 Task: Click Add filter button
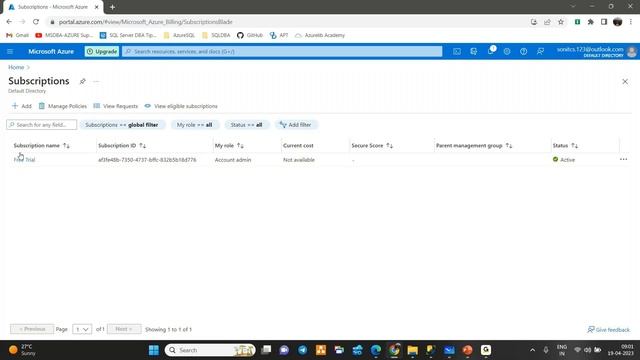click(x=296, y=125)
